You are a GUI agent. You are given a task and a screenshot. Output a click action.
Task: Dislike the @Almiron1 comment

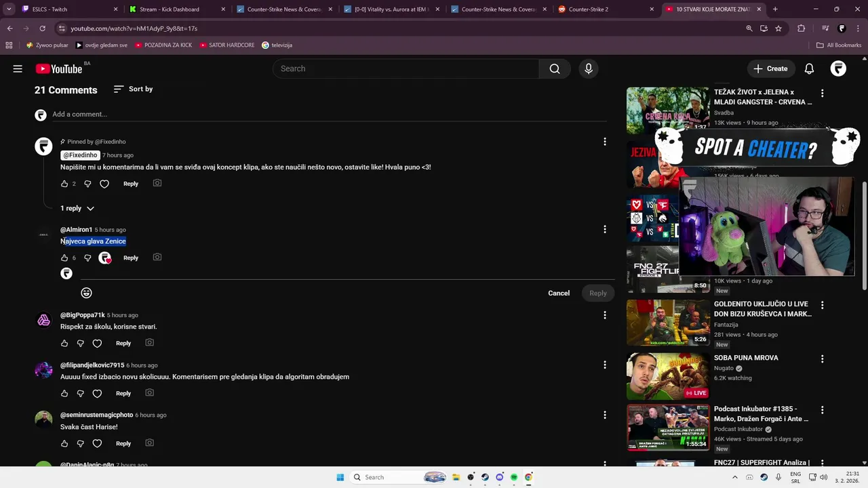(87, 258)
